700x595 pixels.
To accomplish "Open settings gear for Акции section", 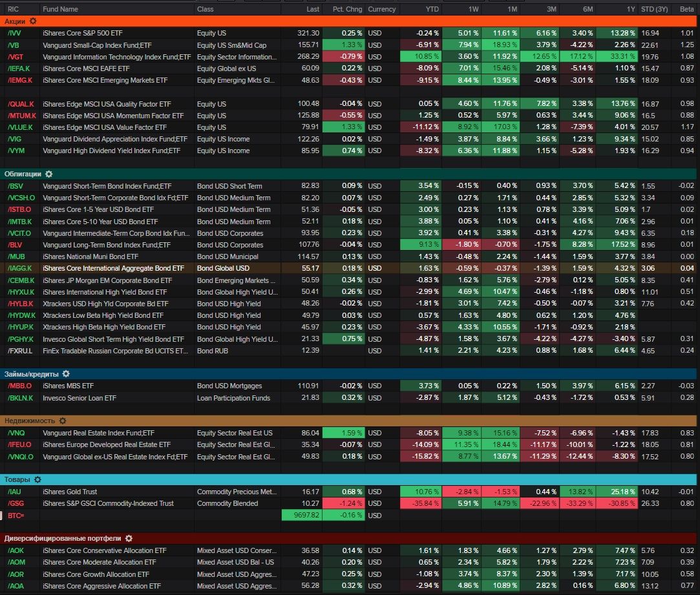I will [x=33, y=21].
